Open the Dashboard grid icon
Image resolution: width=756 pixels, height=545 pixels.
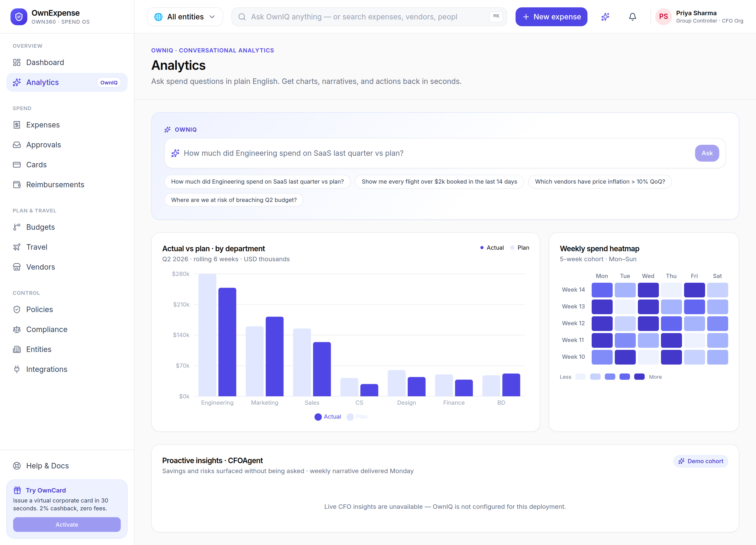17,62
